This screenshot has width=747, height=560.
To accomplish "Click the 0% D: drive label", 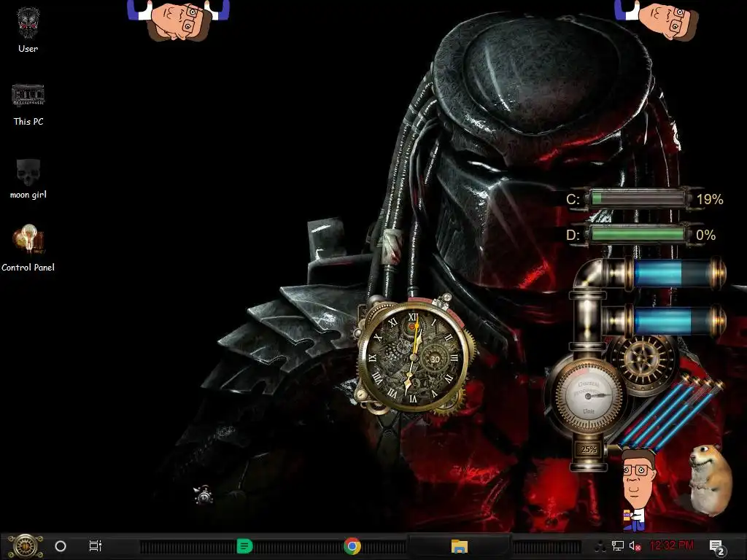I will tap(705, 235).
